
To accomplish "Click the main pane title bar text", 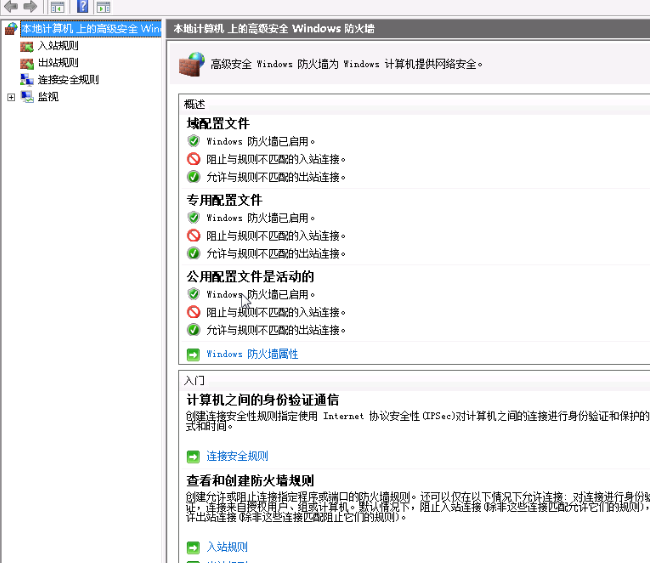I will point(274,29).
